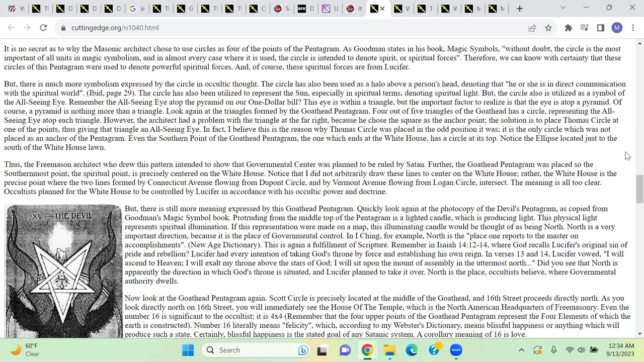This screenshot has width=644, height=362.
Task: Click the taskbar Search box
Action: click(257, 350)
